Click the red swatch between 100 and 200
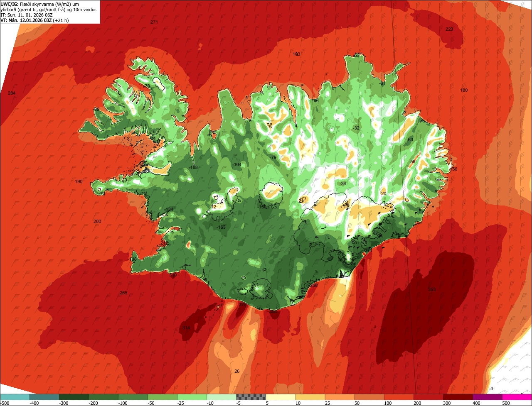Viewport: 532px width, 406px height. point(399,397)
